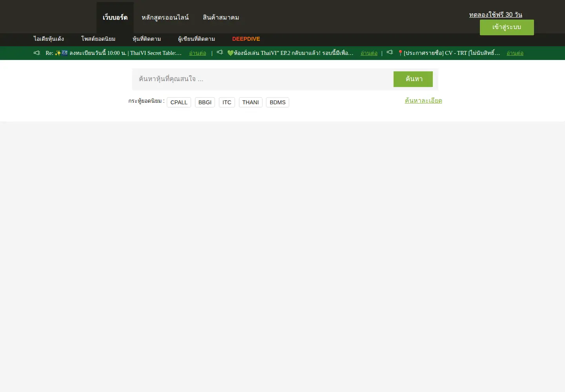Open the สินค้าสมาคม tab
Screen dimensions: 565x392
pyautogui.click(x=221, y=18)
